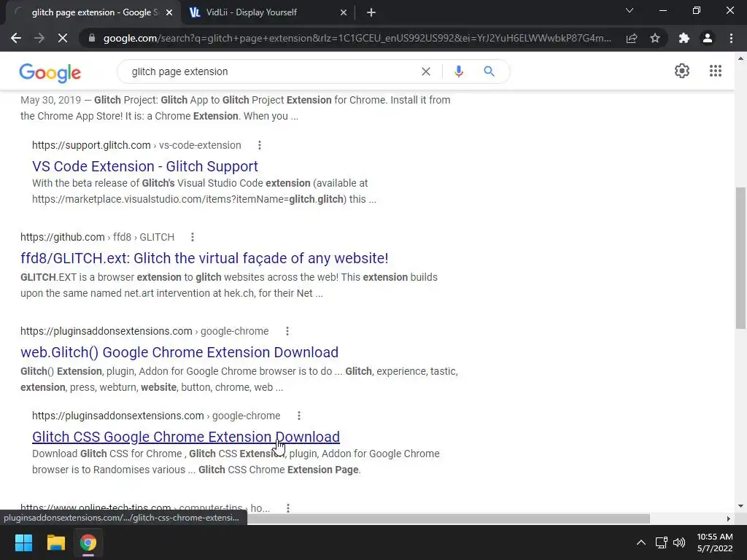Open options for online-tech-tips result
Image resolution: width=747 pixels, height=560 pixels.
click(x=287, y=508)
